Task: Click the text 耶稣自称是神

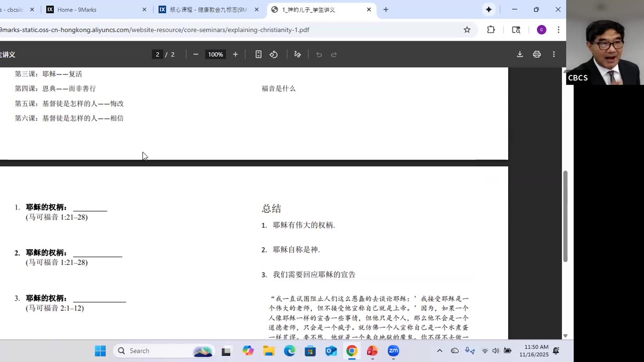Action: point(296,249)
